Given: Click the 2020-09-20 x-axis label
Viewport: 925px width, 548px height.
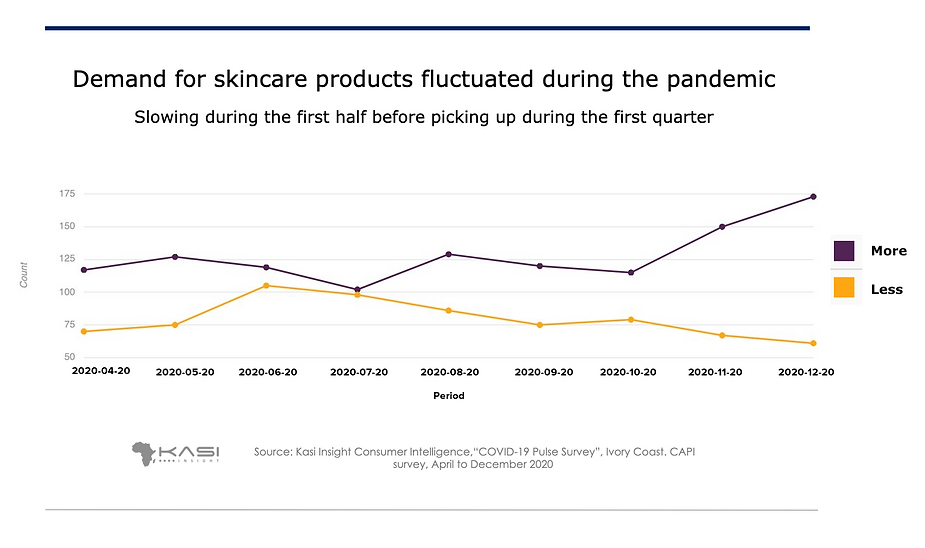Looking at the screenshot, I should tap(543, 372).
